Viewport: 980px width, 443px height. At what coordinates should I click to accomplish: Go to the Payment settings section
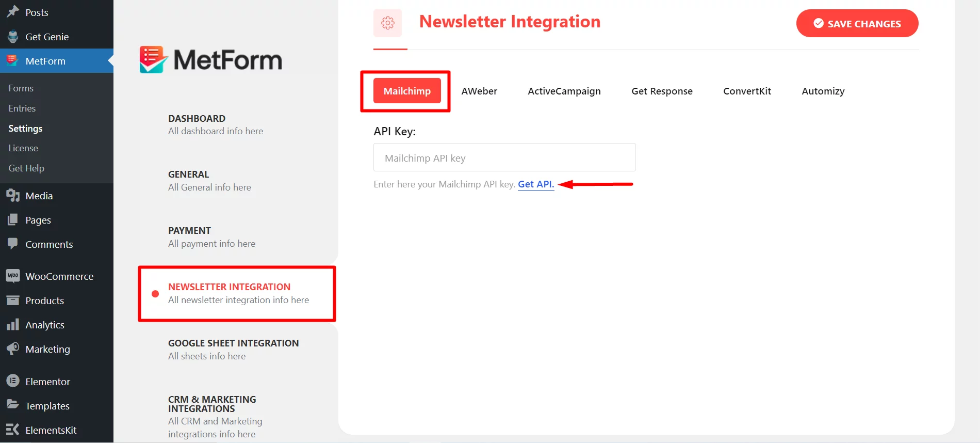pyautogui.click(x=211, y=237)
